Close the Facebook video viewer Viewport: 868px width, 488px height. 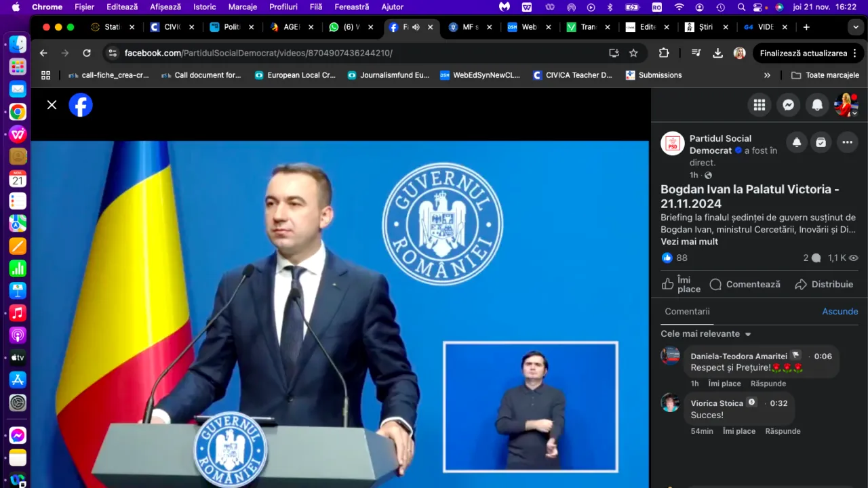point(52,105)
